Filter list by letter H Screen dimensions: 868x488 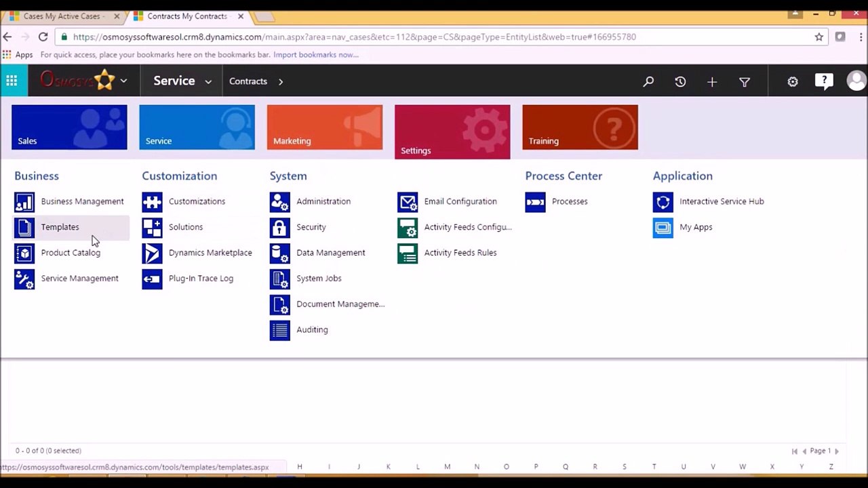click(299, 467)
